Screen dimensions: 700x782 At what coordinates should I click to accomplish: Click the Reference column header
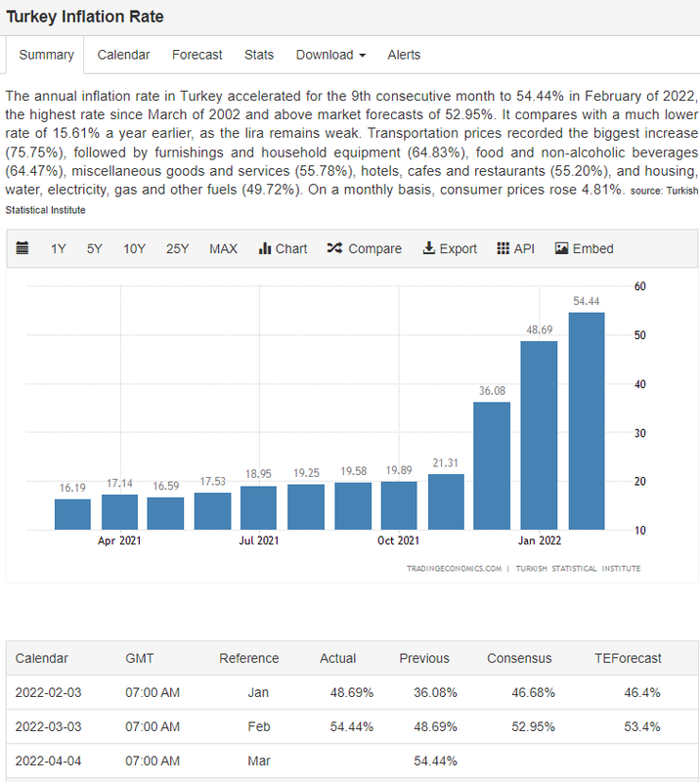click(249, 658)
